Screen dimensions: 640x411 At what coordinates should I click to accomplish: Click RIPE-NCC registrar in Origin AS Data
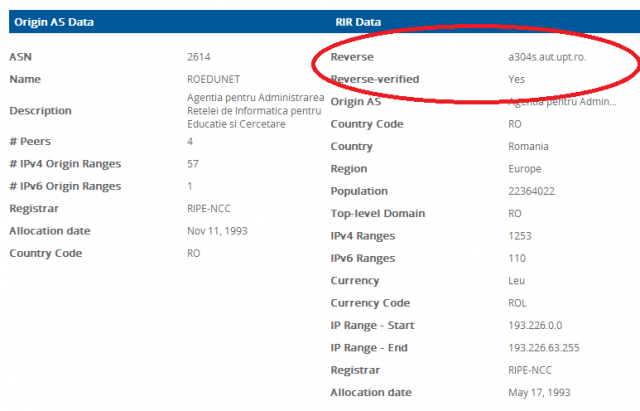209,209
